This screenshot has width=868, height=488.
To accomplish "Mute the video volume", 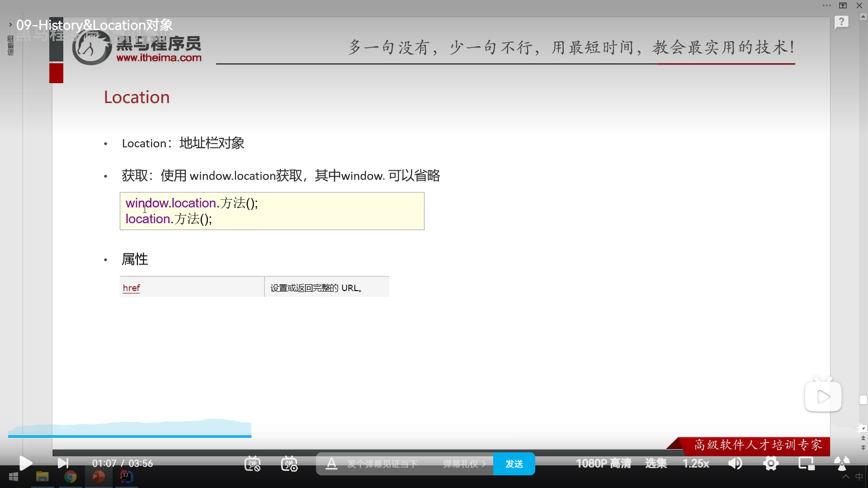I will point(735,464).
